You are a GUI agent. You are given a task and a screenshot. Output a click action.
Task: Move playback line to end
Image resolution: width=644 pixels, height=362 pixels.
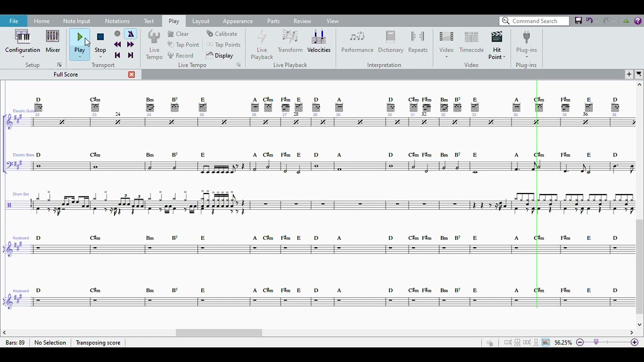point(130,55)
